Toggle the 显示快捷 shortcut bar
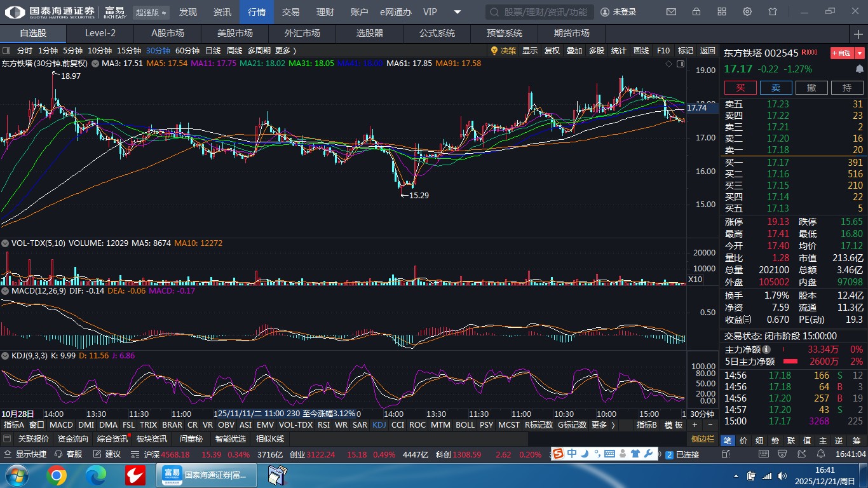This screenshot has height=488, width=868. [x=25, y=454]
